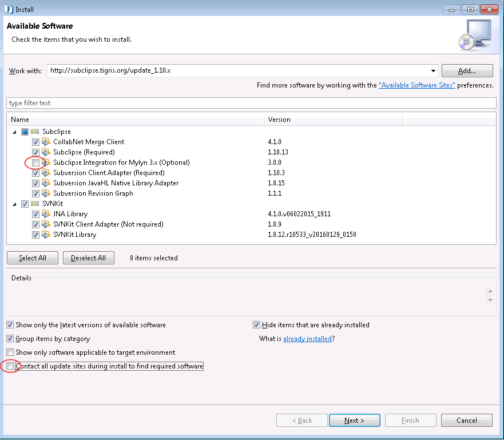Uncheck CollabNet Merge Client
504x440 pixels.
point(35,142)
